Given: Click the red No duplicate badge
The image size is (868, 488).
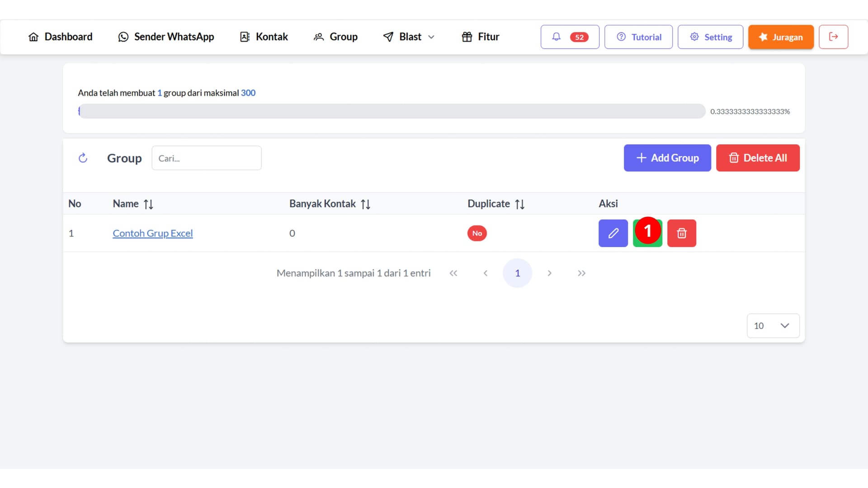Looking at the screenshot, I should tap(477, 233).
